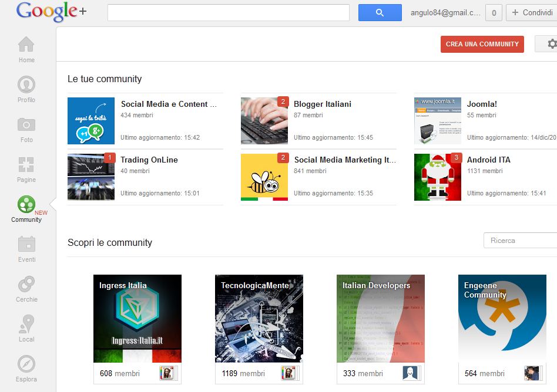Click notification badge on Social Media Marketing

click(283, 157)
